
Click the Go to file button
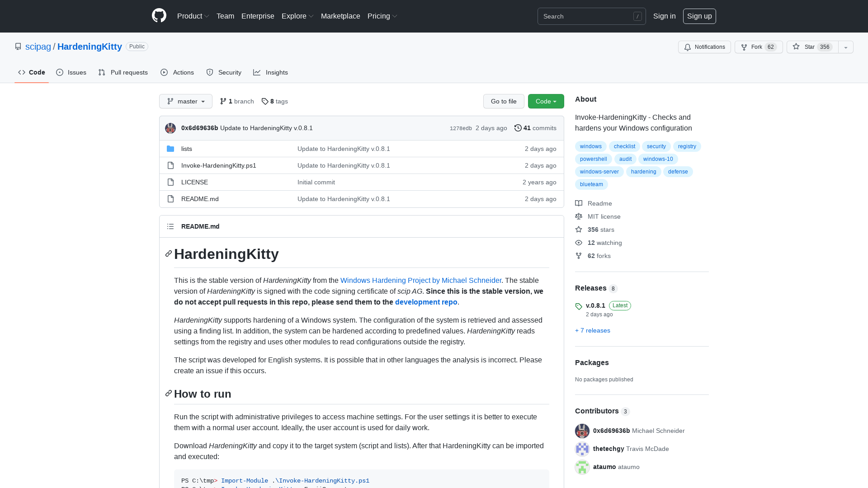pos(504,101)
